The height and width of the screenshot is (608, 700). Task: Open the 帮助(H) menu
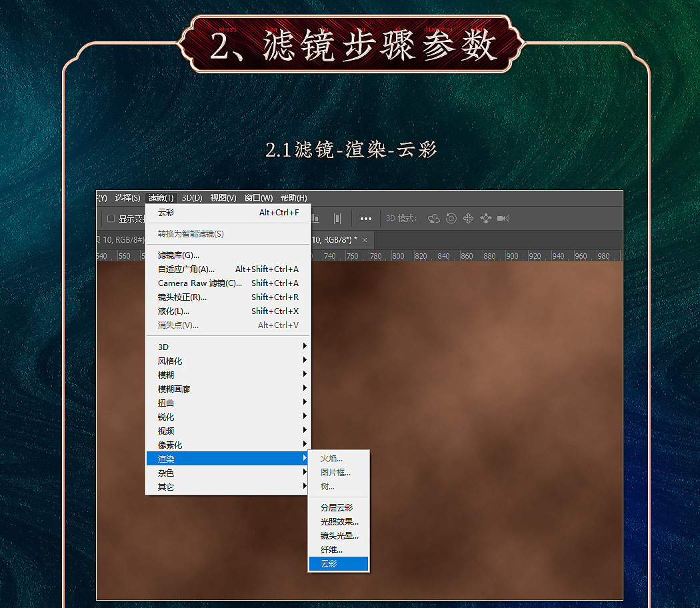tap(293, 198)
